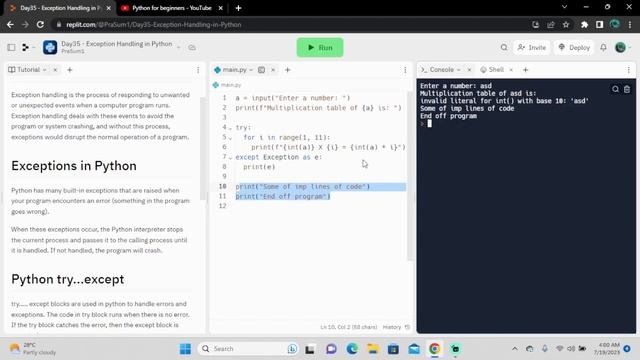Viewport: 640px width, 360px height.
Task: Click the main.py tab format icon
Action: click(261, 70)
